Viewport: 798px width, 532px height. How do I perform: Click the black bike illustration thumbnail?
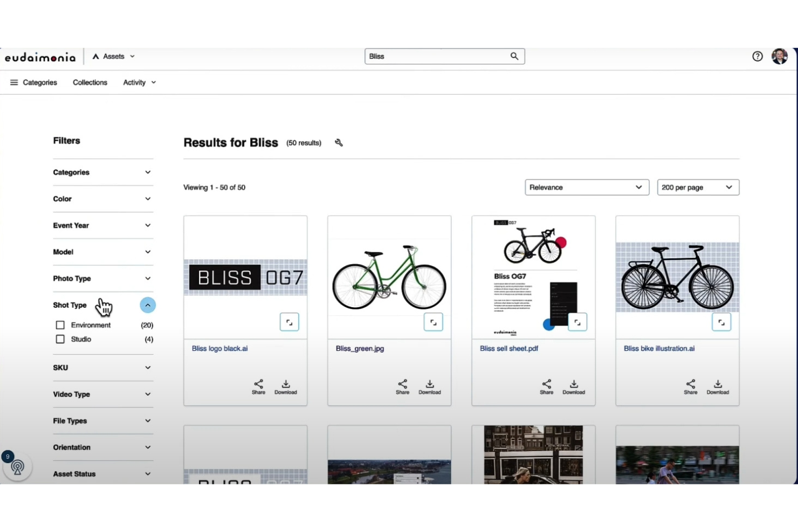(x=677, y=278)
